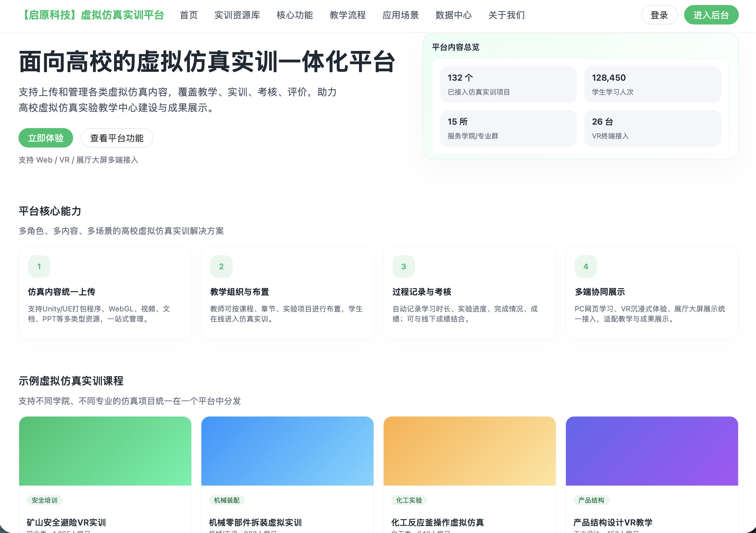Select the 化工实验 category tag

pos(409,500)
